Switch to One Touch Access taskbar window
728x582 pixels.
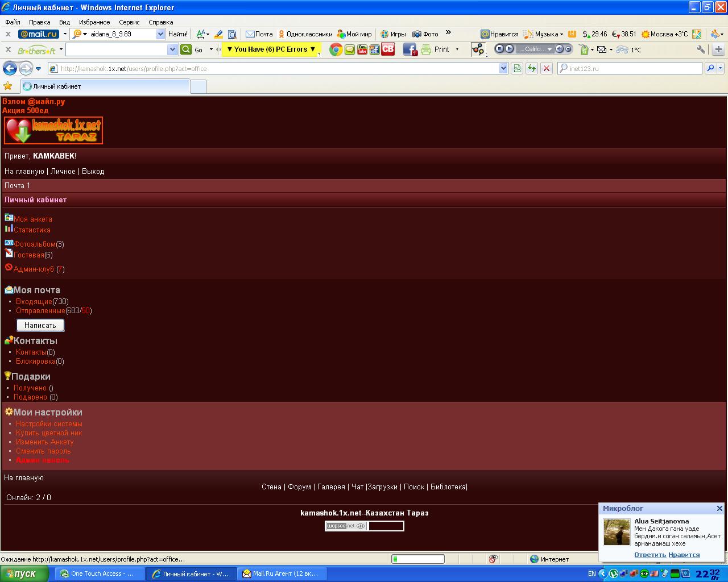point(98,574)
